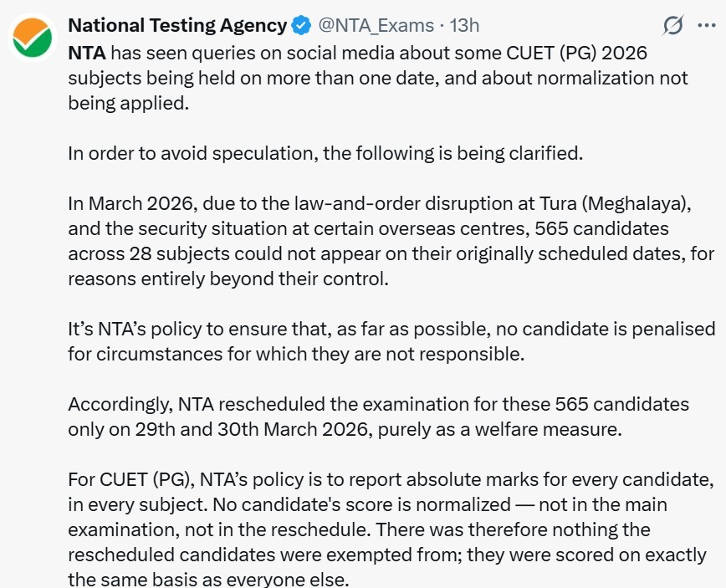Click the '565 candidates' text in third paragraph
Screen dimensions: 726x588
[601, 228]
